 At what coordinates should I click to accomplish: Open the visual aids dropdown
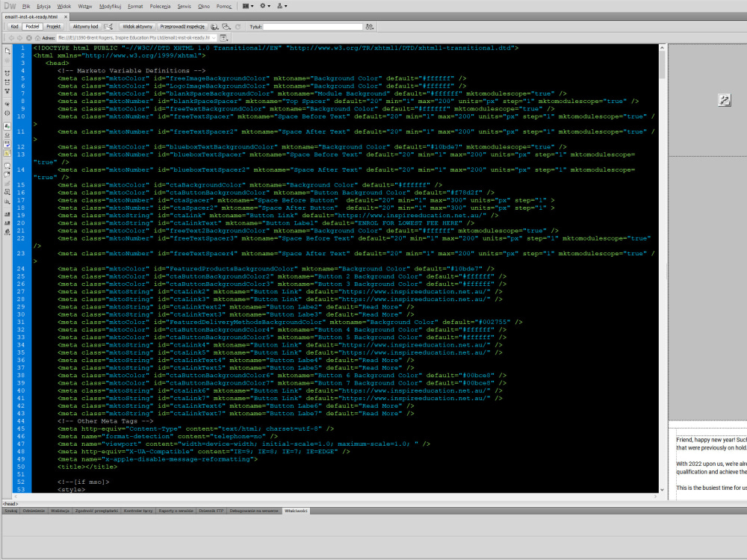coord(226,27)
